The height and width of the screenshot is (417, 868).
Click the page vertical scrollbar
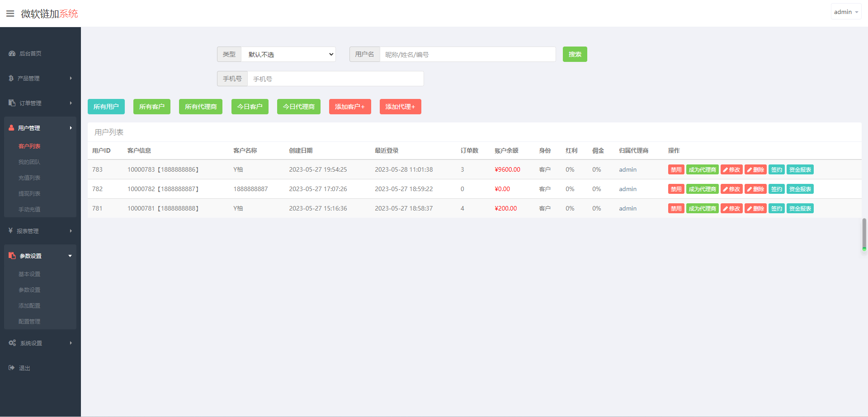click(x=864, y=234)
